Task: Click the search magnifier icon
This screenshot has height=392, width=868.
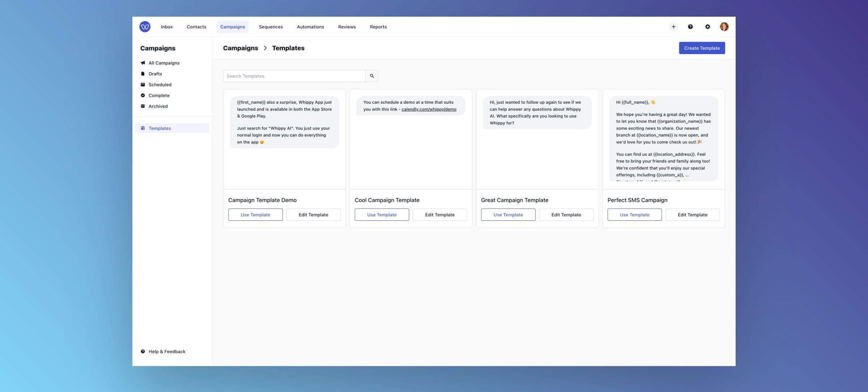Action: click(x=372, y=76)
